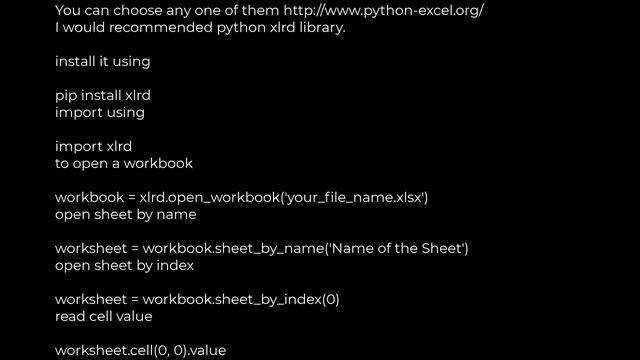The width and height of the screenshot is (640, 360).
Task: Open the python-excel.org URL
Action: (x=383, y=11)
